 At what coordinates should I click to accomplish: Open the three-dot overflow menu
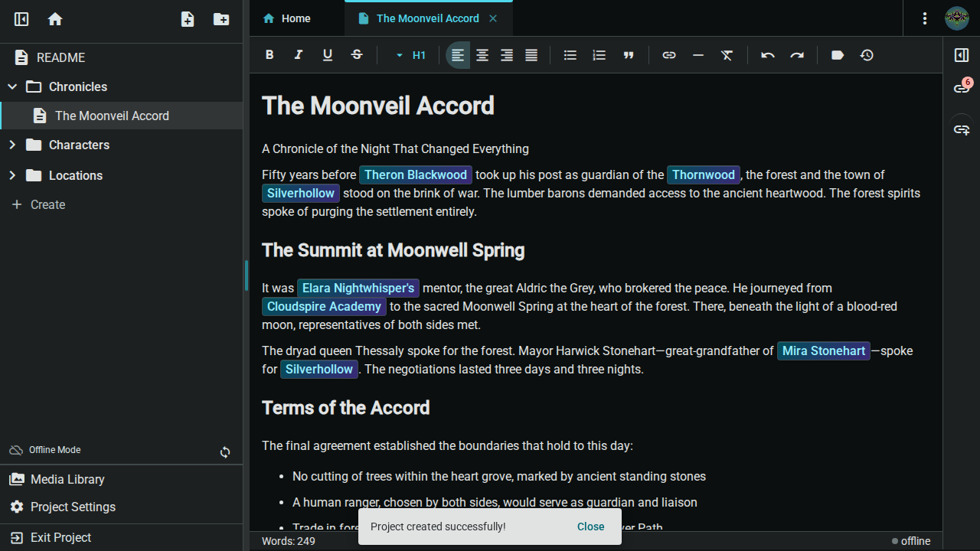[x=924, y=18]
